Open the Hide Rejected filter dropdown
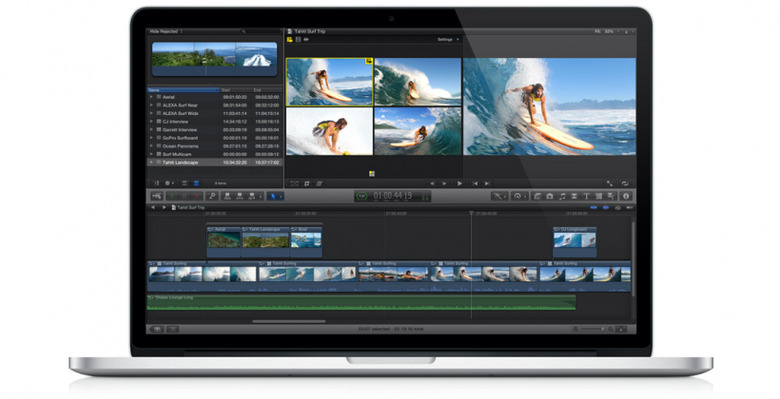Viewport: 780px width, 399px height. (166, 31)
